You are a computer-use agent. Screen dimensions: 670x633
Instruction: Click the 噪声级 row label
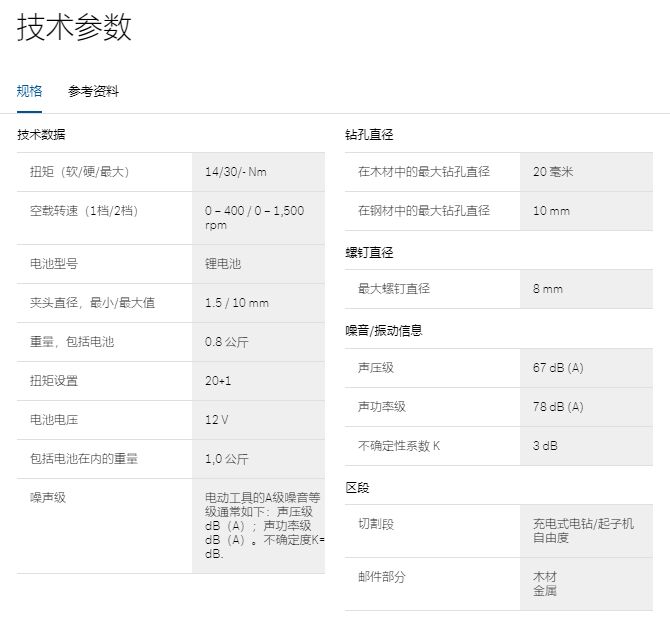click(x=48, y=497)
